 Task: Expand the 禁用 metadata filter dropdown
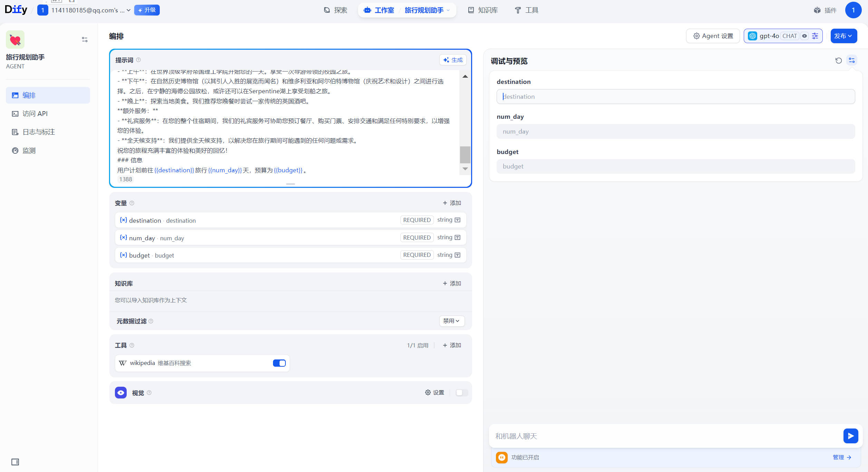coord(451,321)
